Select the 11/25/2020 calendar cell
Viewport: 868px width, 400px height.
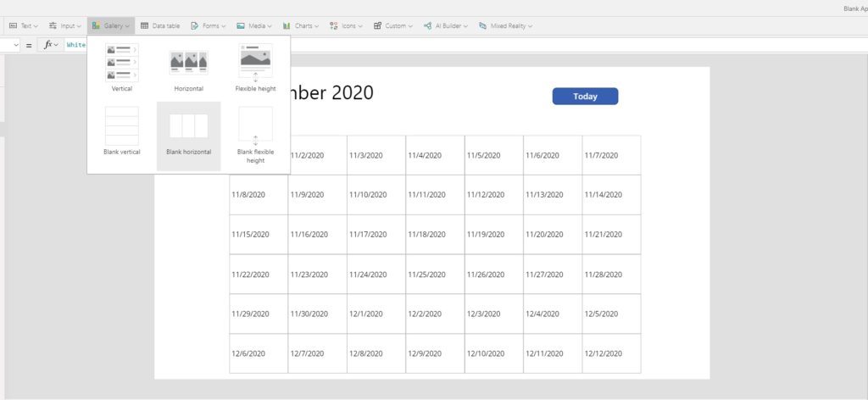[x=435, y=275]
